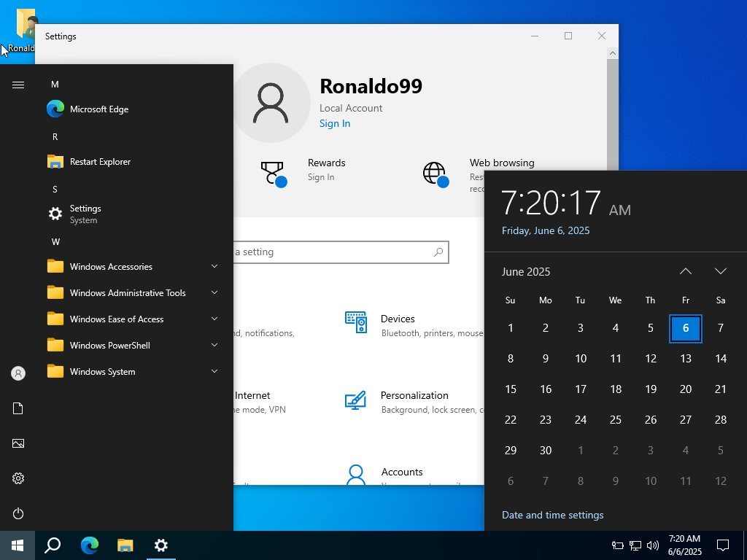Click the Settings window vertical scrollbar thumb

(613, 114)
